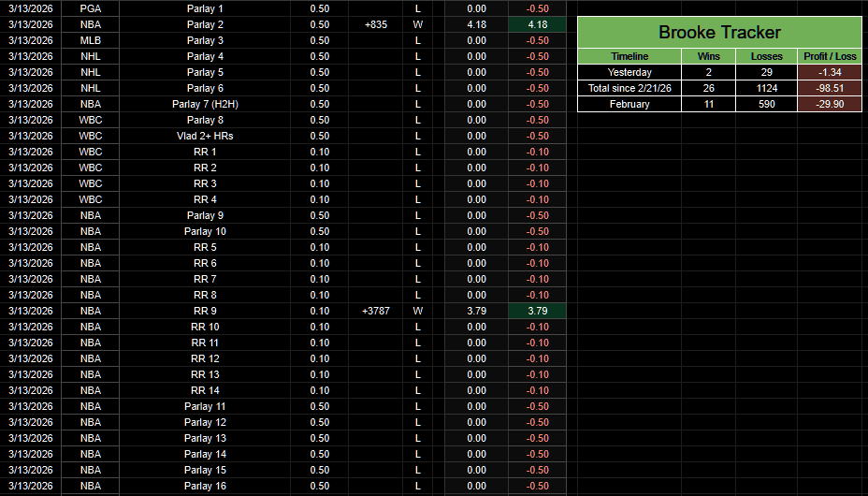The image size is (868, 496).
Task: Click the +835 odds cell
Action: 376,25
